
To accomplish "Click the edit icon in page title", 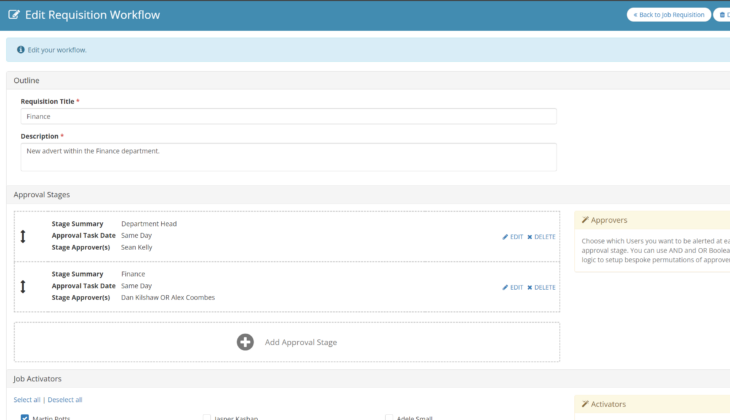I will tap(13, 15).
